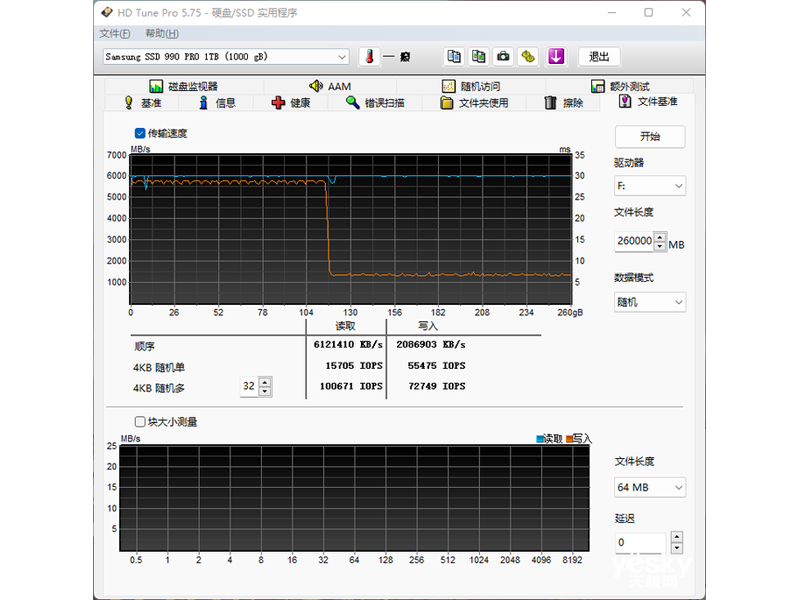This screenshot has height=600, width=800.
Task: Decrease the 4KB 随机多 queue depth 32
Action: (265, 391)
